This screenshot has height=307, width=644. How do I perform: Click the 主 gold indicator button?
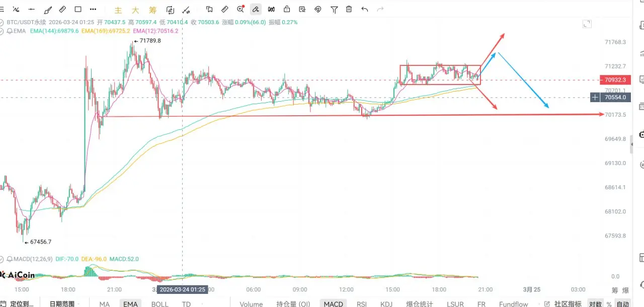(x=118, y=10)
